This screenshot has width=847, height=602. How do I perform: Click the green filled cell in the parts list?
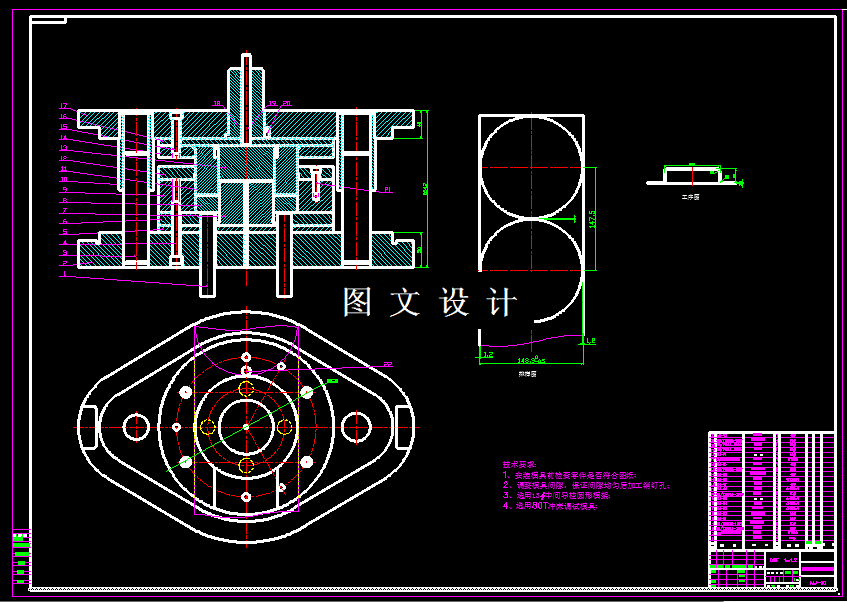(808, 543)
